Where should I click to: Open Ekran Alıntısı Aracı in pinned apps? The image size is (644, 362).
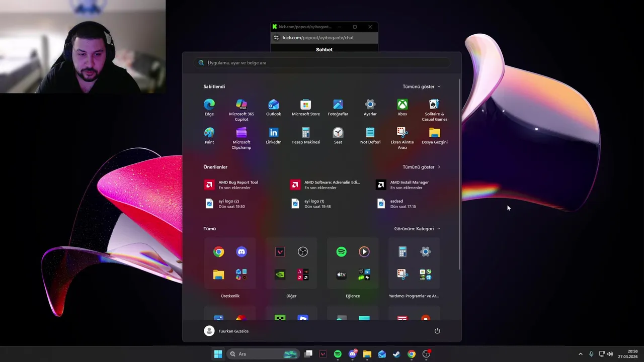point(403,138)
